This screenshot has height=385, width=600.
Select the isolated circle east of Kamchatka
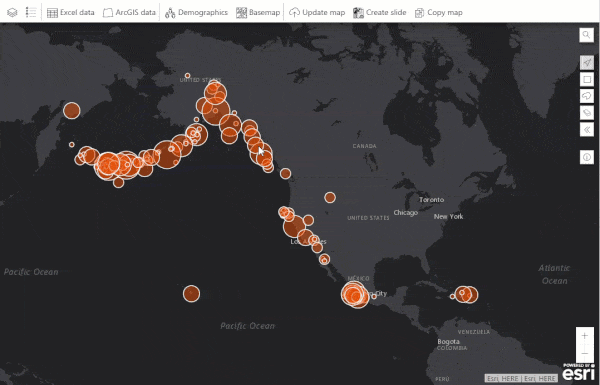point(72,111)
